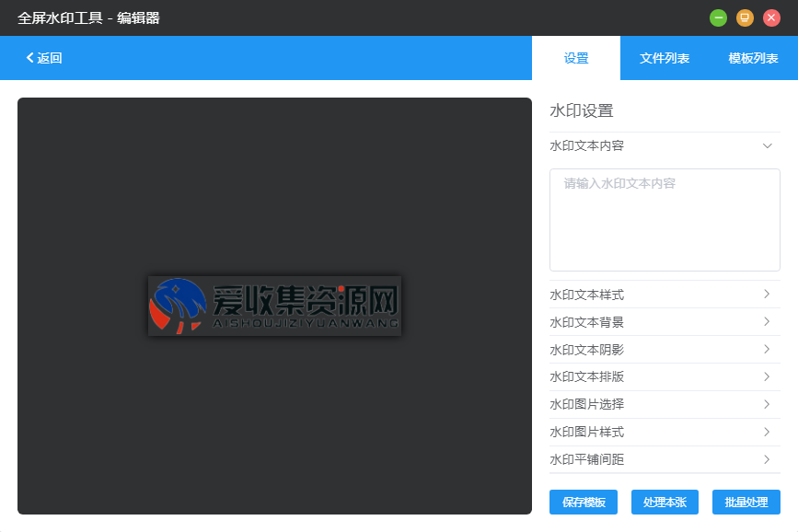Screen dimensions: 798x532
Task: Click the 保存模板 button
Action: pos(583,502)
